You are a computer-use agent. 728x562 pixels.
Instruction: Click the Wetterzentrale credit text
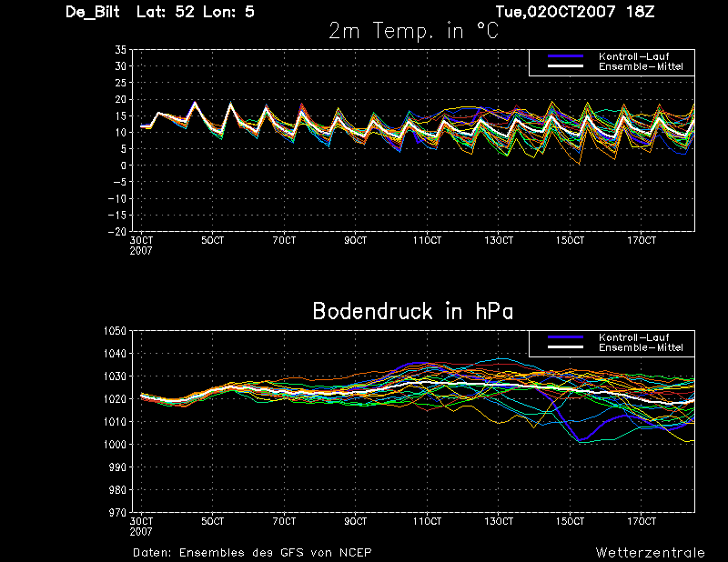[650, 553]
